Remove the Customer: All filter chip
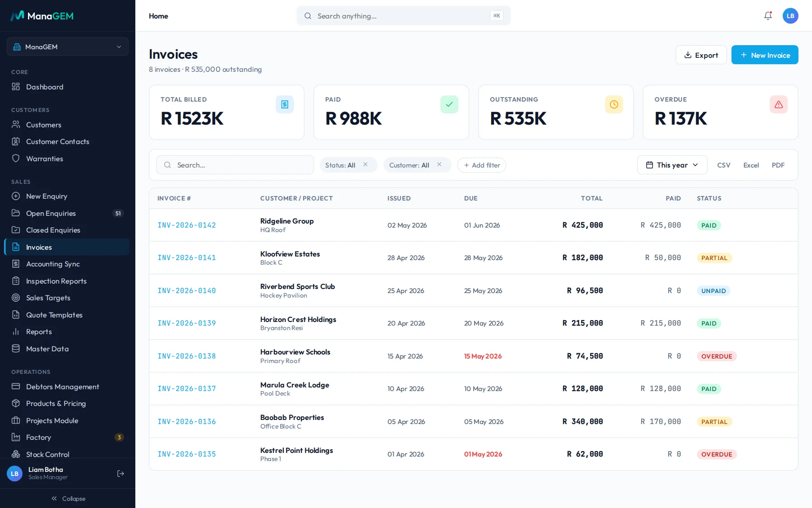Image resolution: width=812 pixels, height=508 pixels. point(439,165)
